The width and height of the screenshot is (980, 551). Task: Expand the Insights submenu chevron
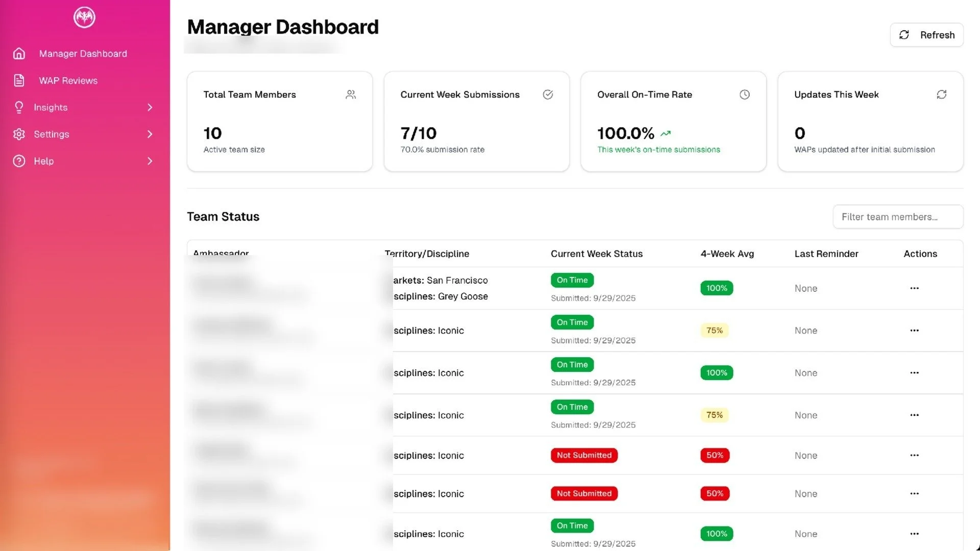click(x=150, y=107)
